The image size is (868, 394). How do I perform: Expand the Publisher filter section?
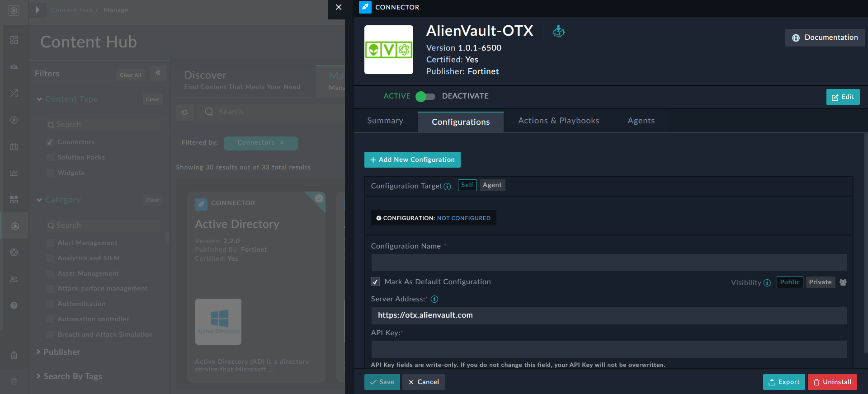(x=58, y=352)
